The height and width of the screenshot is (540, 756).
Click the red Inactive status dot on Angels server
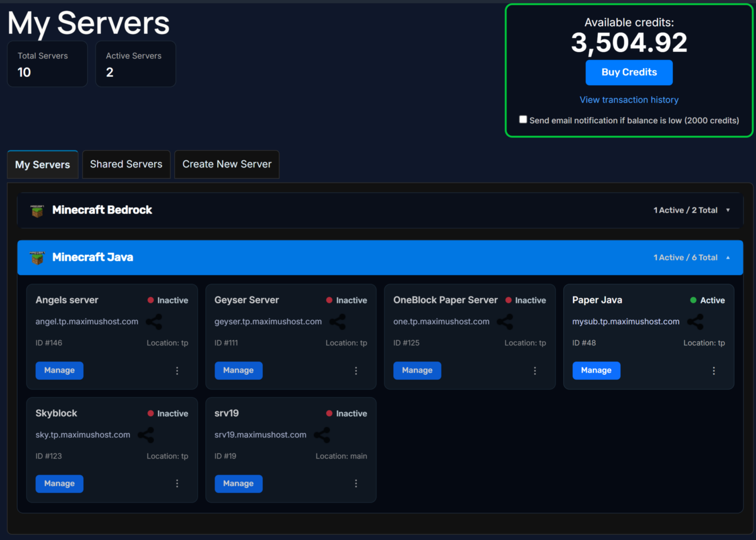[151, 300]
